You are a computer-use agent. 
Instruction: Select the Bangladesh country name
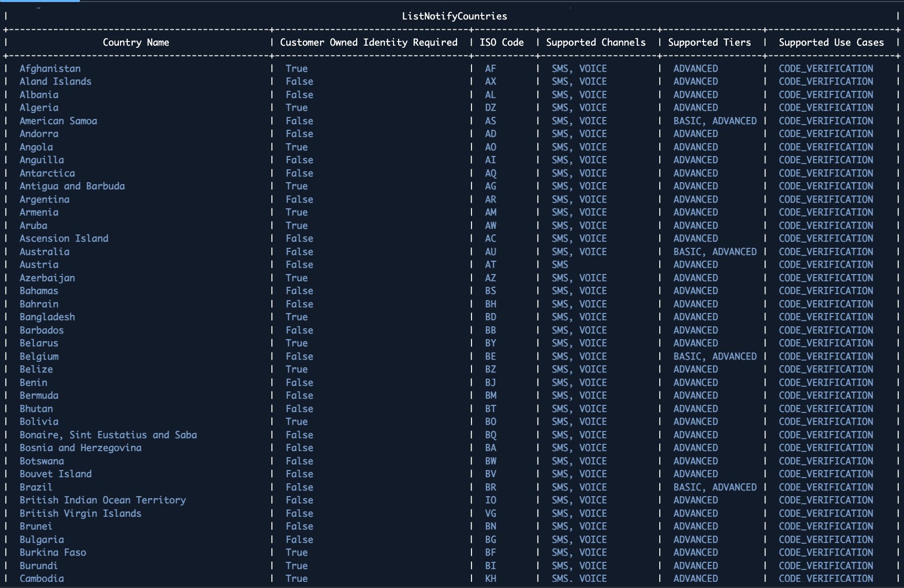tap(47, 317)
